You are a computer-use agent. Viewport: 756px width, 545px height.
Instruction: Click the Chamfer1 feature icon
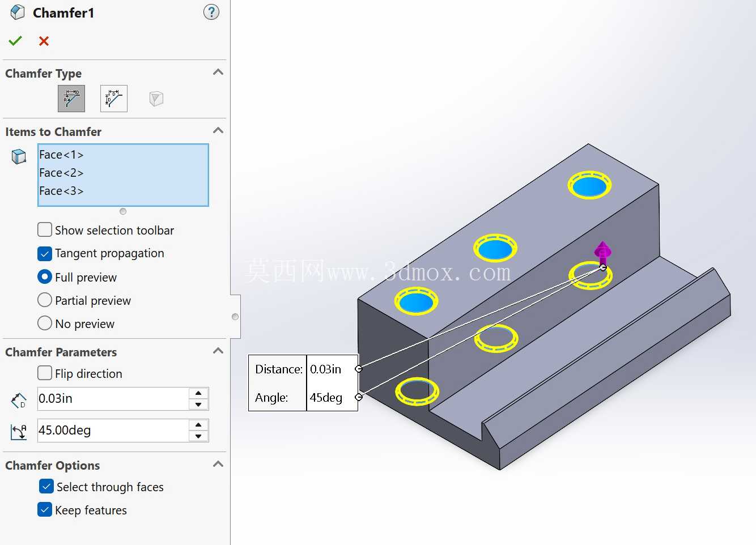(x=18, y=12)
